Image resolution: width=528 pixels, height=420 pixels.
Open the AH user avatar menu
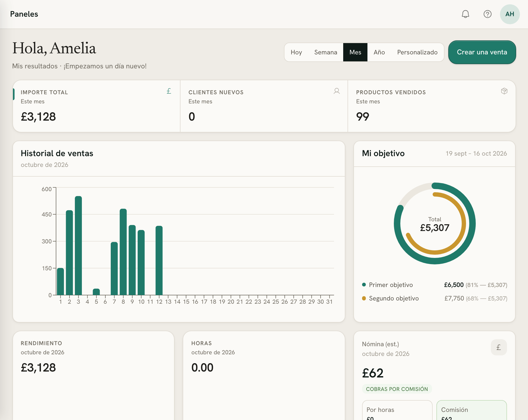click(510, 14)
